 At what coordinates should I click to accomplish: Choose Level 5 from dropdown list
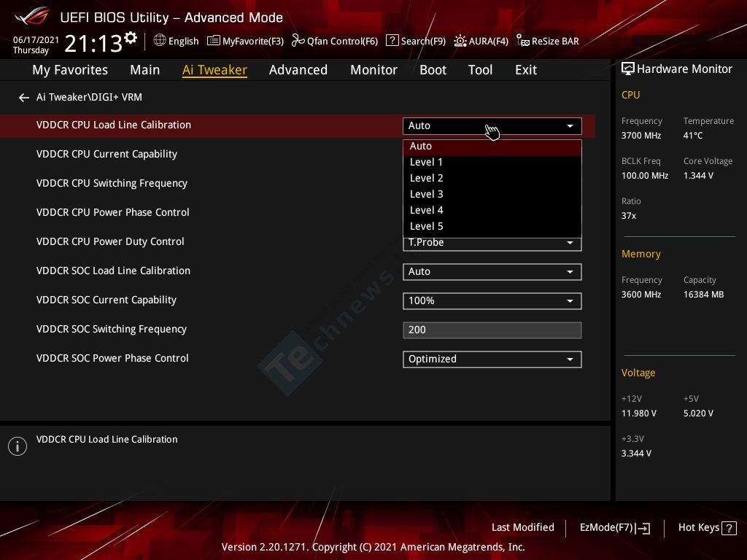(492, 227)
